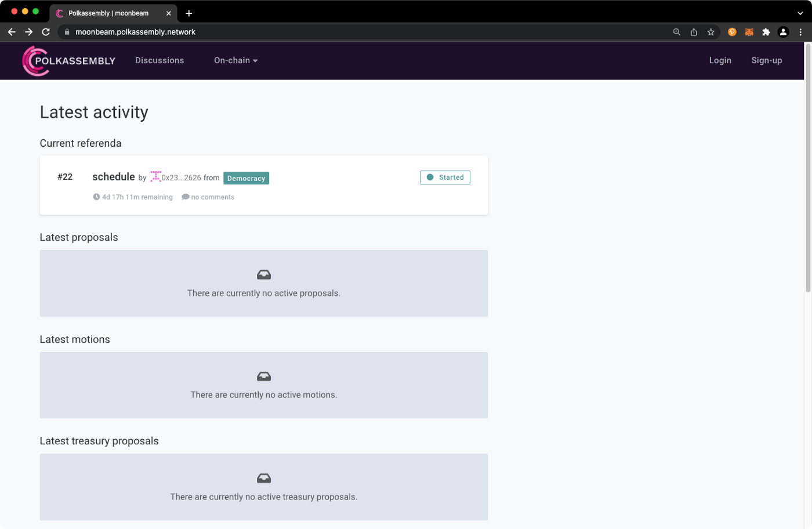
Task: Open Chrome's three-dot menu
Action: coord(800,32)
